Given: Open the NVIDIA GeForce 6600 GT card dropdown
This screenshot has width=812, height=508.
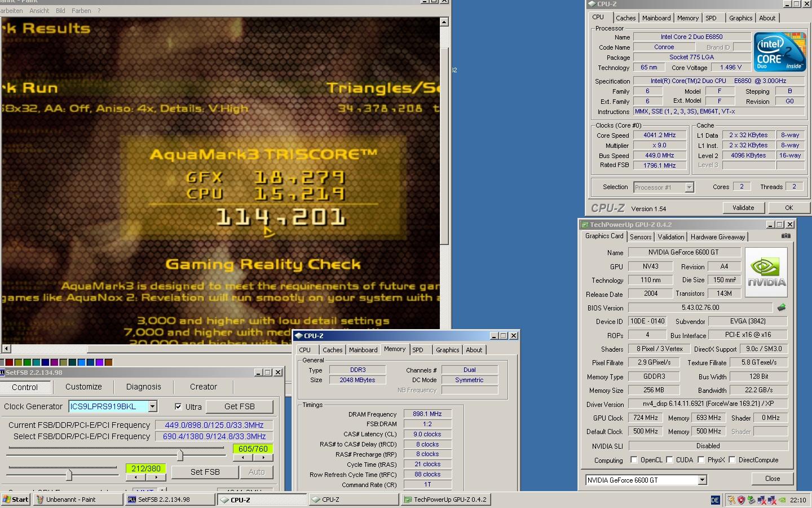Looking at the screenshot, I should coord(702,480).
